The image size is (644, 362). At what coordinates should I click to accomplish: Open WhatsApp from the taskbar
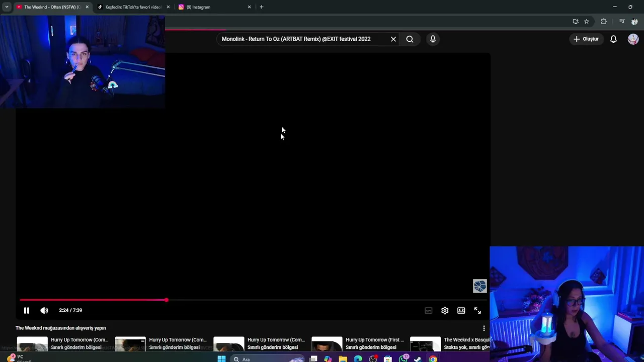click(403, 359)
